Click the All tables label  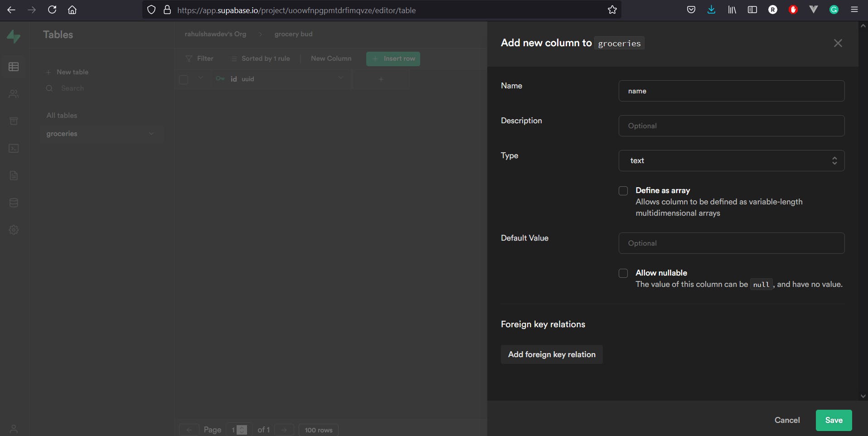(62, 116)
